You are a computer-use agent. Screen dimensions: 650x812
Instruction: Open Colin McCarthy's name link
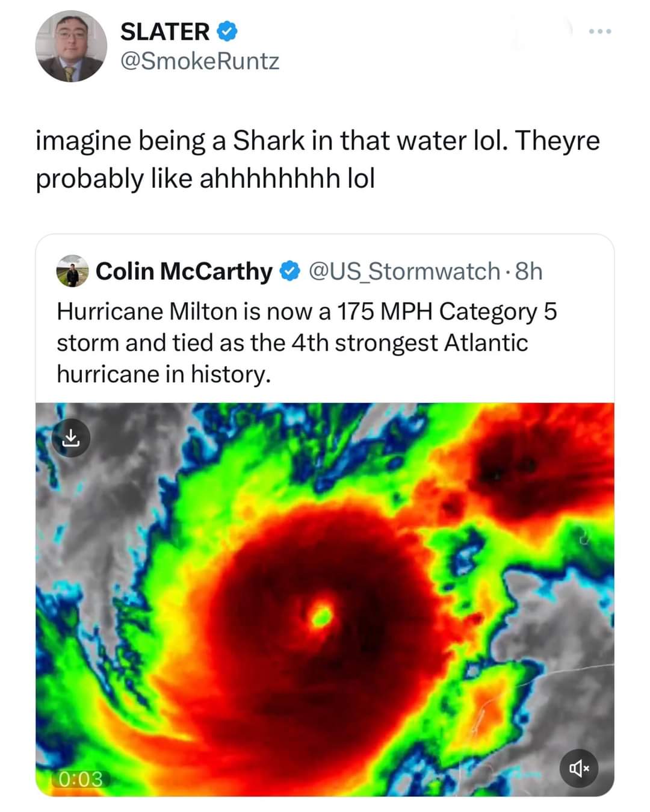click(184, 271)
